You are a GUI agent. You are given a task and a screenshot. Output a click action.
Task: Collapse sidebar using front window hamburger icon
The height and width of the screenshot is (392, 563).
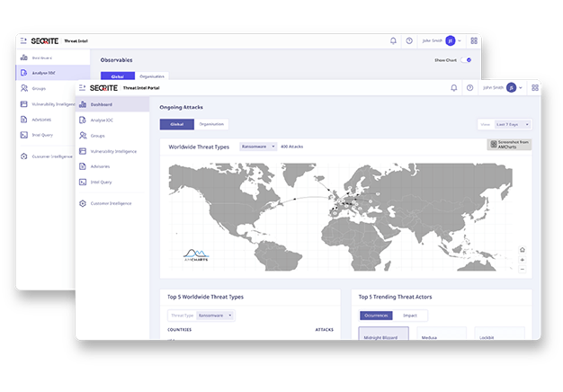83,88
